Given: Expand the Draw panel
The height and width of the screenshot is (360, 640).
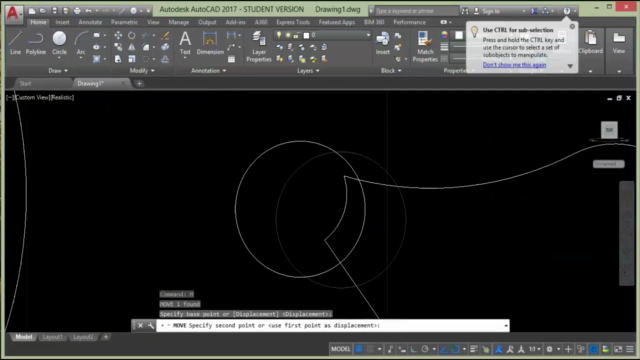Looking at the screenshot, I should tap(58, 71).
